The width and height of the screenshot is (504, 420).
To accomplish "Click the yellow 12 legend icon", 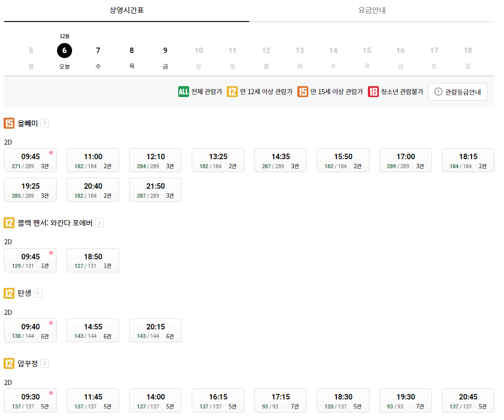I will 232,92.
